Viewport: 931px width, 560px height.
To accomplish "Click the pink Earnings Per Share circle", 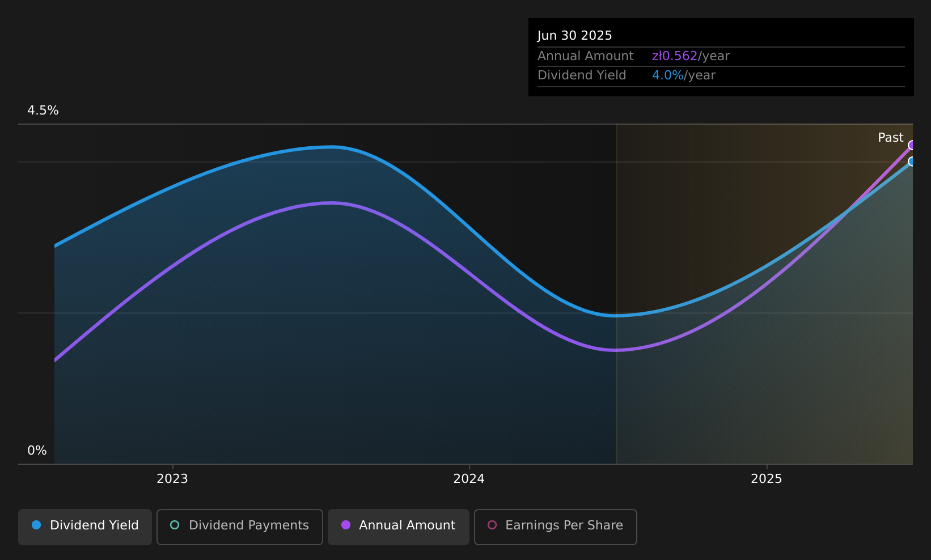I will click(x=492, y=525).
